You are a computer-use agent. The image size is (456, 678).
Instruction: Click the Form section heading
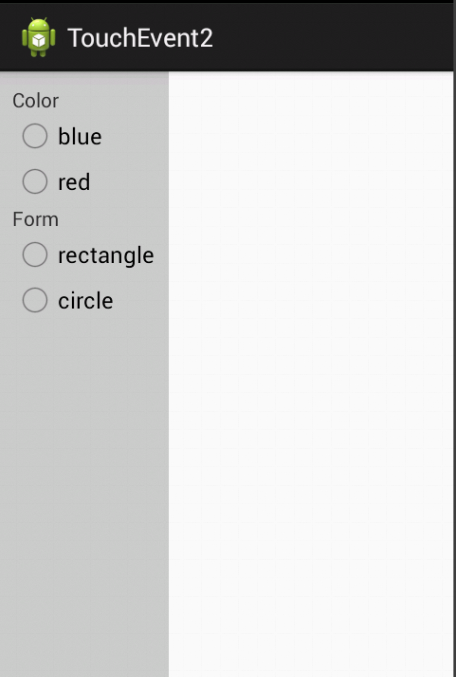35,219
